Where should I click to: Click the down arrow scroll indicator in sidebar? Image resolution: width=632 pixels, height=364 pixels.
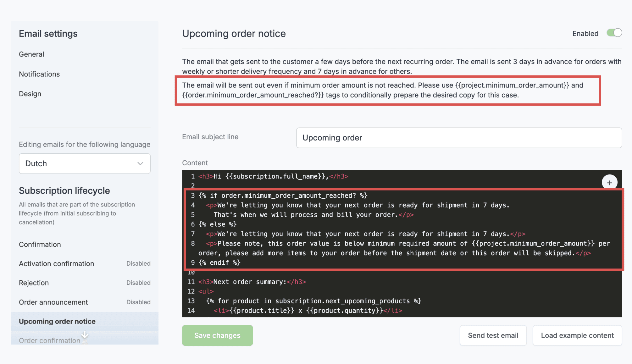click(x=85, y=335)
